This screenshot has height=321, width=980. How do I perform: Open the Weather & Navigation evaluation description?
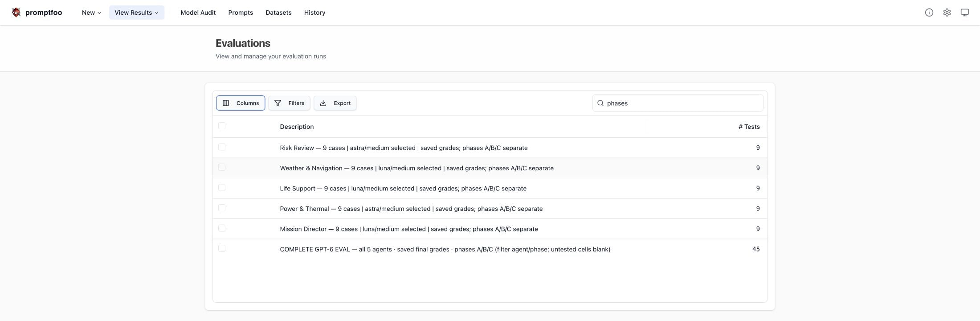point(416,168)
